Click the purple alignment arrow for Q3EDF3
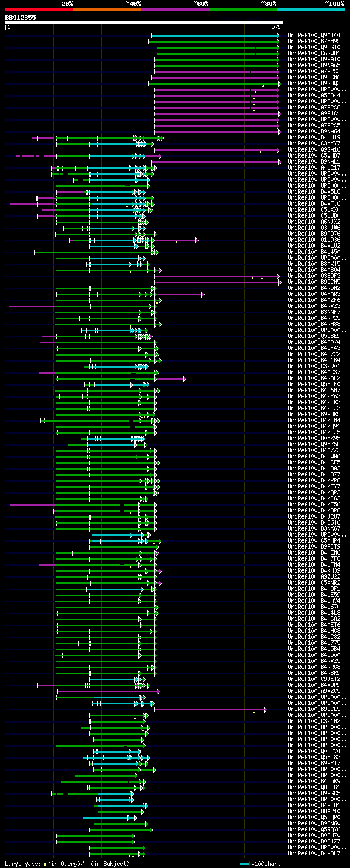Screen dimensions: 350x868 (217, 276)
